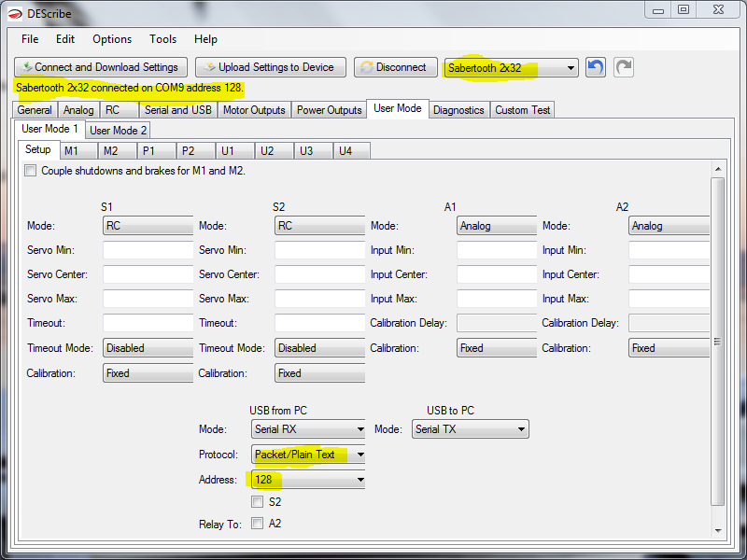Switch to the Analog tab
The width and height of the screenshot is (747, 560).
pos(78,110)
